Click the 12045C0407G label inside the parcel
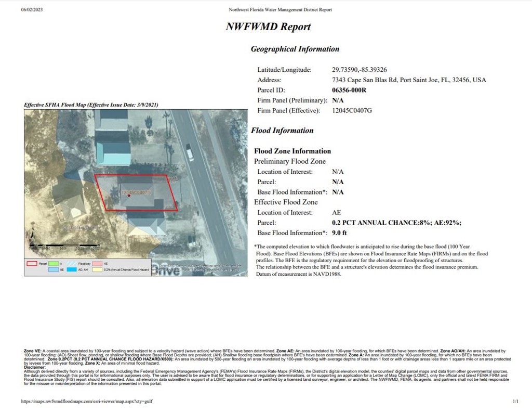Screen dimensions: 532x413 pos(136,192)
